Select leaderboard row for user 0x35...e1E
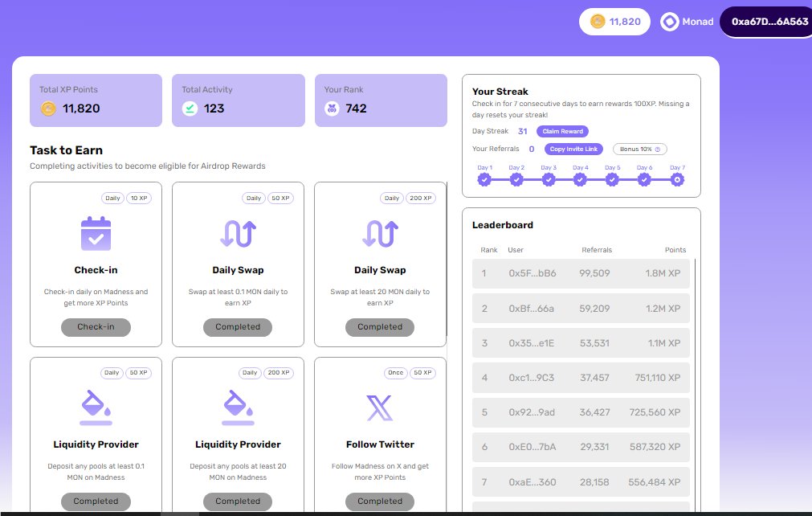Image resolution: width=812 pixels, height=516 pixels. click(x=581, y=343)
